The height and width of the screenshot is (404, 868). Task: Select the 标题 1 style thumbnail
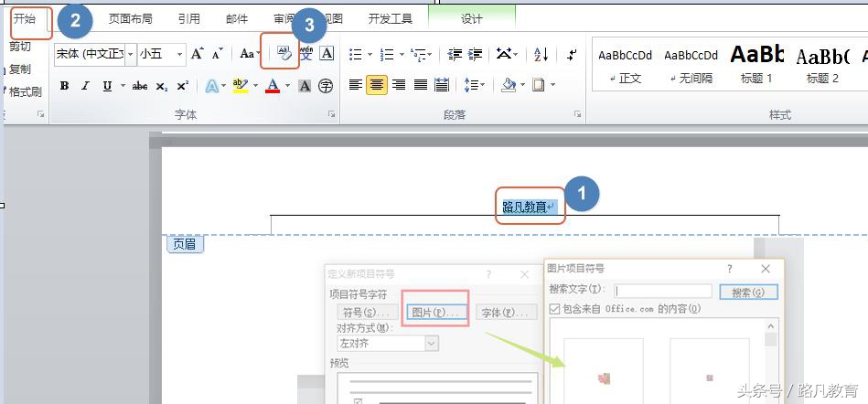(x=756, y=64)
